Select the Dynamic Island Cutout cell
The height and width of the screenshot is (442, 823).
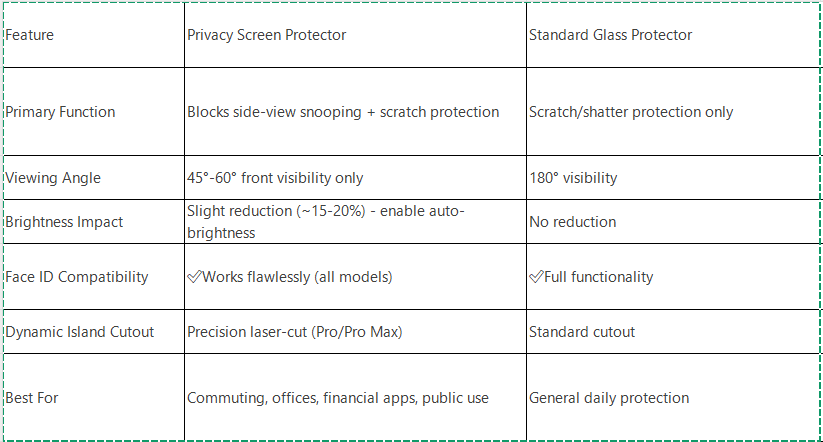94,332
